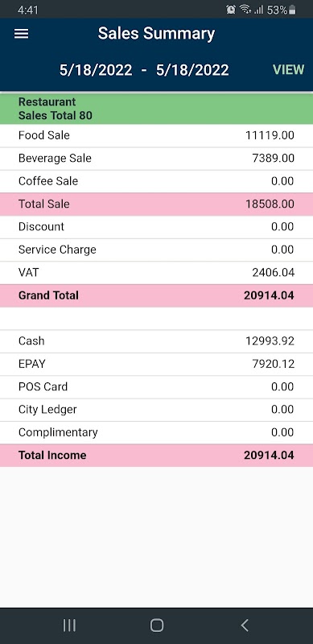The height and width of the screenshot is (644, 313).
Task: Select the Beverage Sale row
Action: pos(156,159)
